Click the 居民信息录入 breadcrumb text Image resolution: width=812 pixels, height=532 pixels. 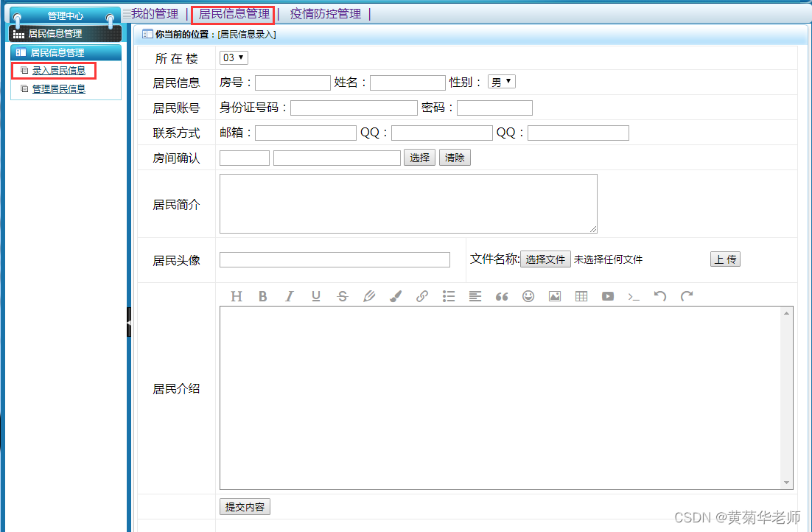click(247, 35)
